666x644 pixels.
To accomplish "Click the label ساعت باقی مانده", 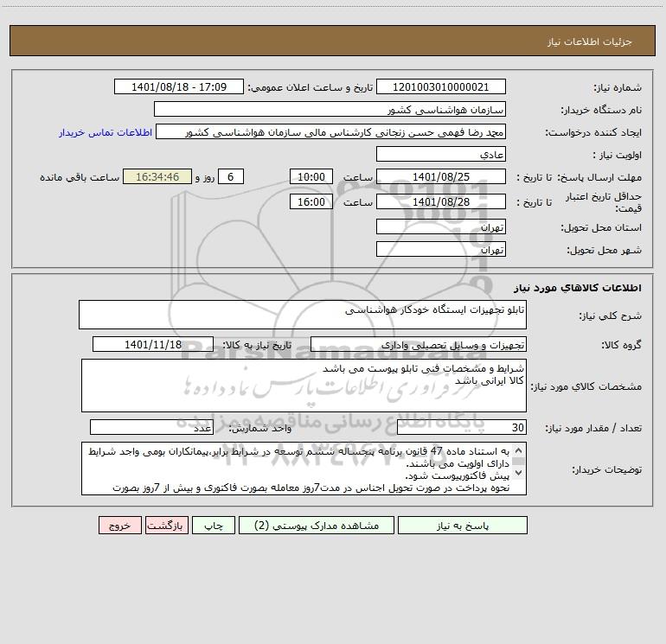I will coord(80,177).
